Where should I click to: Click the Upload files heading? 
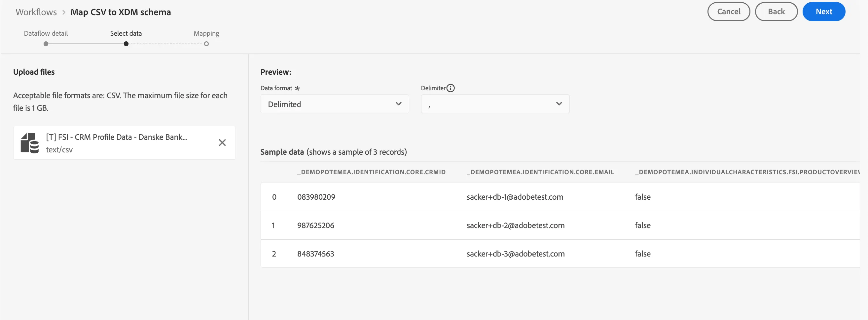pos(34,72)
